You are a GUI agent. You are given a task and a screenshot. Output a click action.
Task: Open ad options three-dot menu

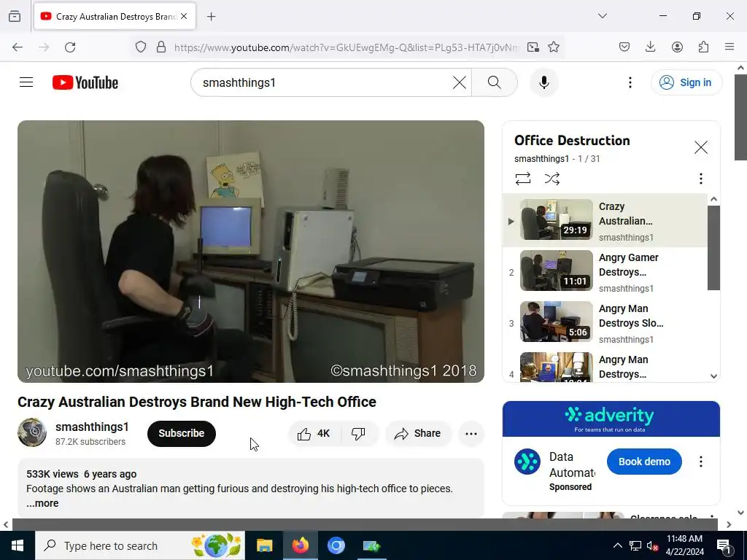pyautogui.click(x=700, y=462)
